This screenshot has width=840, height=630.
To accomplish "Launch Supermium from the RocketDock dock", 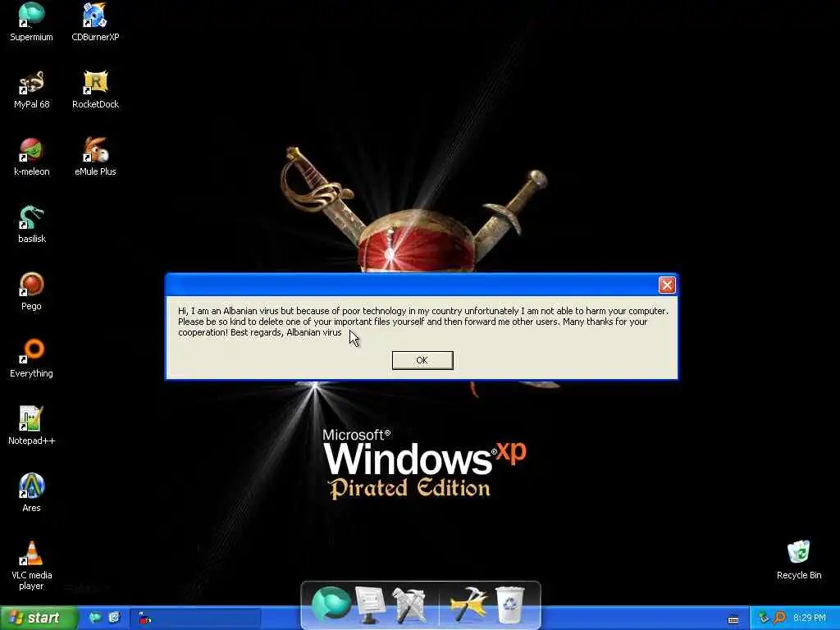I will coord(331,605).
